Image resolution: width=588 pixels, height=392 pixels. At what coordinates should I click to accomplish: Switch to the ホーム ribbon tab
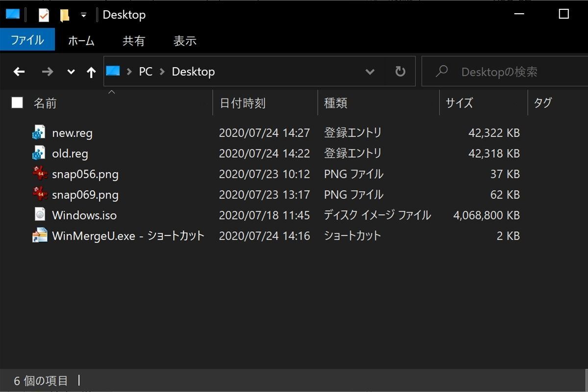(81, 41)
